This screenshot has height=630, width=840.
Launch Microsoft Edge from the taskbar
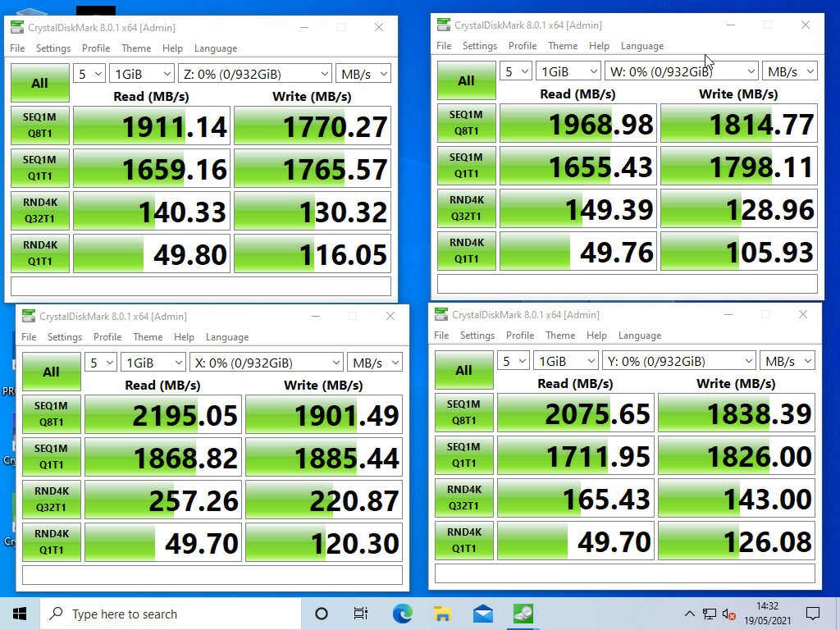[x=402, y=614]
